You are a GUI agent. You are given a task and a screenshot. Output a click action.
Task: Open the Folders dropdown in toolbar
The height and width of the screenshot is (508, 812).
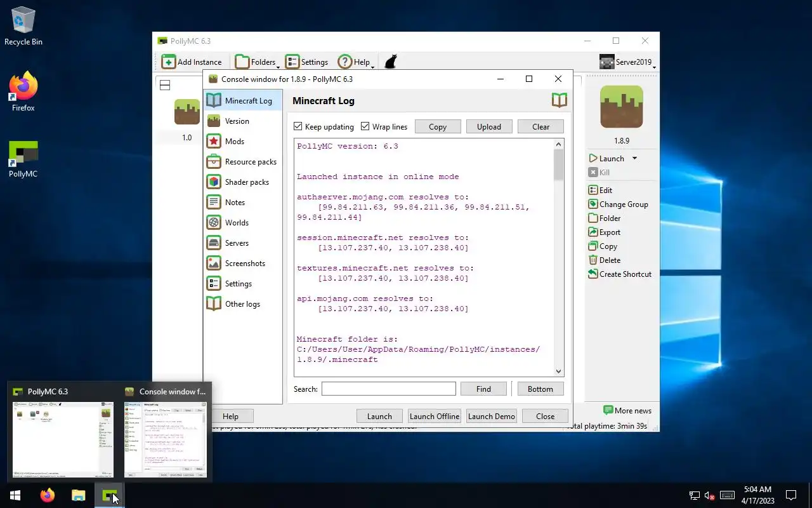click(x=258, y=62)
